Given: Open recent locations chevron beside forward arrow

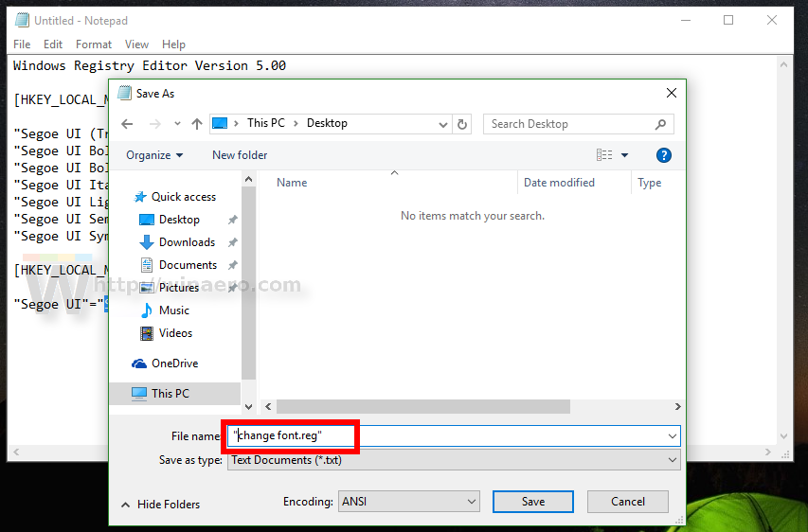Looking at the screenshot, I should 177,124.
